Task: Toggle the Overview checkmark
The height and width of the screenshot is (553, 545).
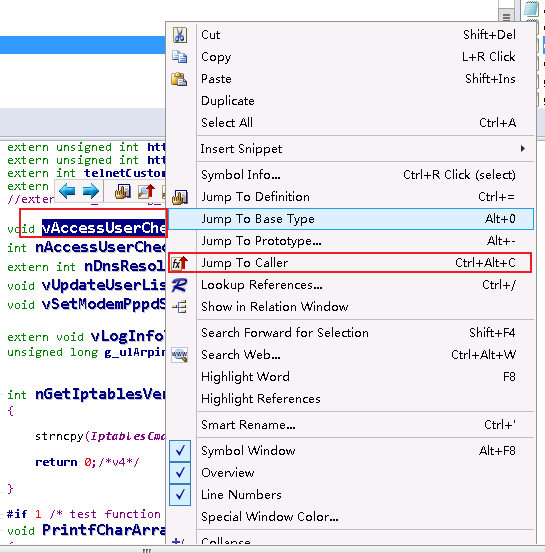Action: click(x=180, y=473)
